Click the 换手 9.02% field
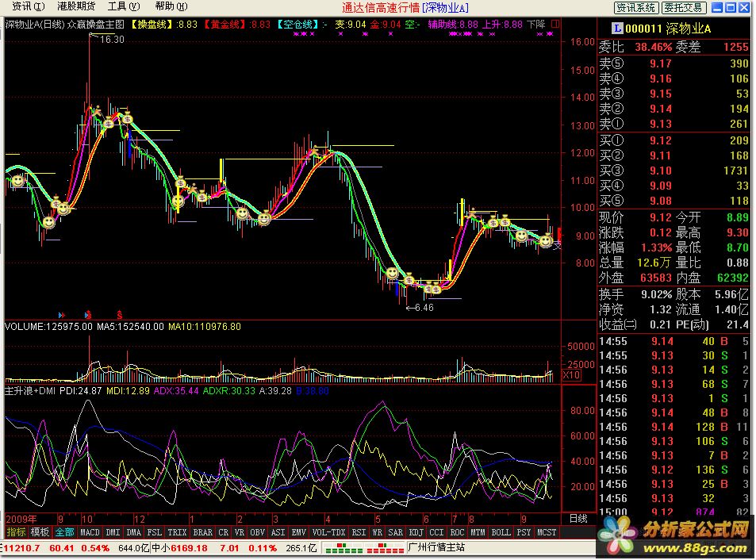 point(635,294)
